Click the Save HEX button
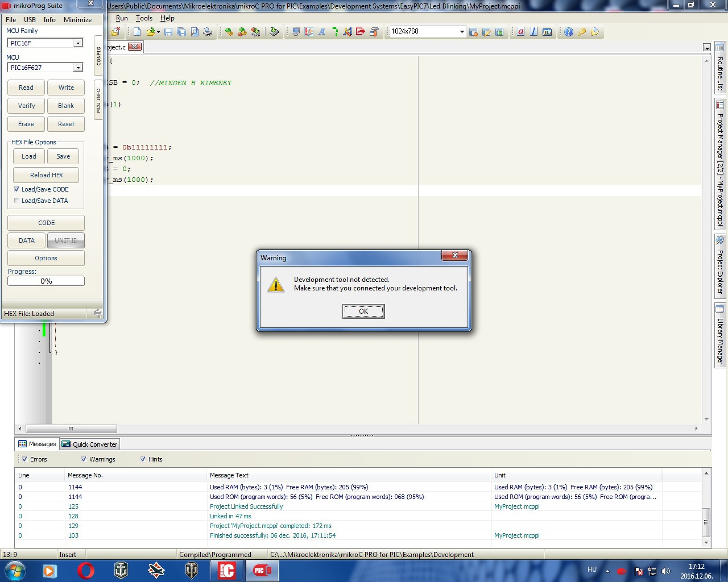 pos(63,156)
